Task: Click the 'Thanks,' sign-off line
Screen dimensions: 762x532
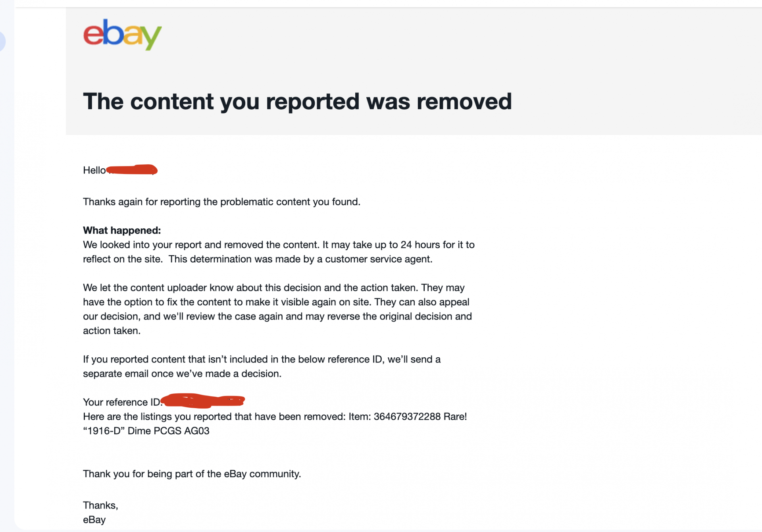Action: click(x=100, y=505)
